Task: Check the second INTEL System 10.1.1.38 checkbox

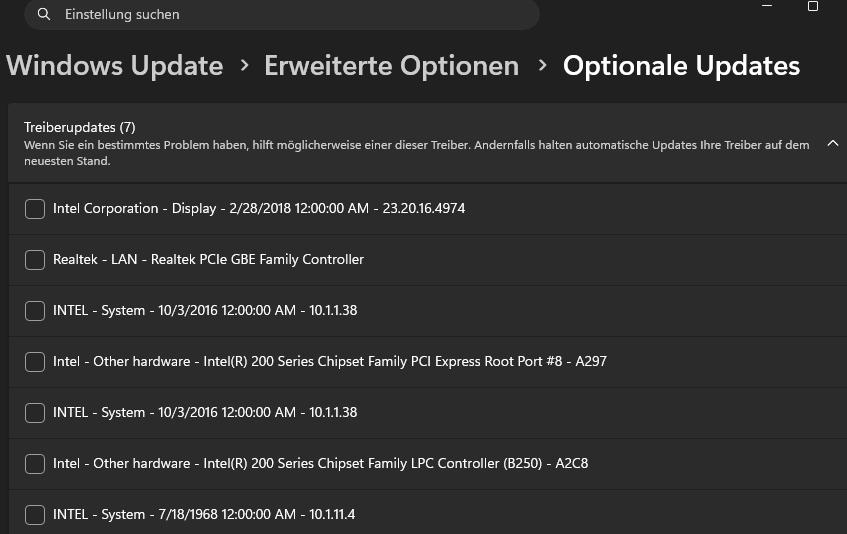Action: [35, 413]
